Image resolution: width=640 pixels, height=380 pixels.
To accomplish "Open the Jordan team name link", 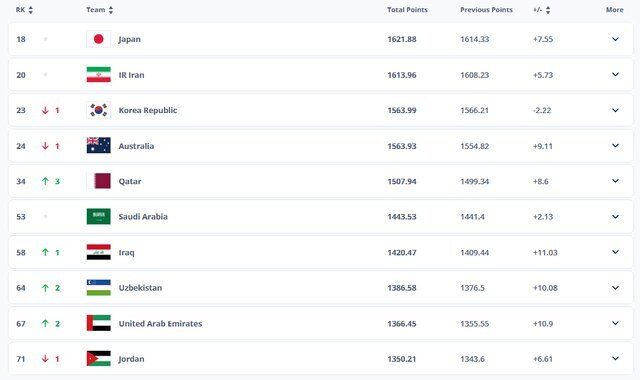I will 131,359.
